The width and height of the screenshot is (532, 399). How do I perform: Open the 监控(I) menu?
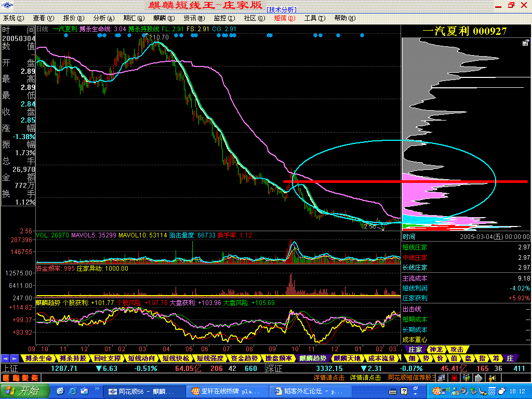(x=224, y=18)
